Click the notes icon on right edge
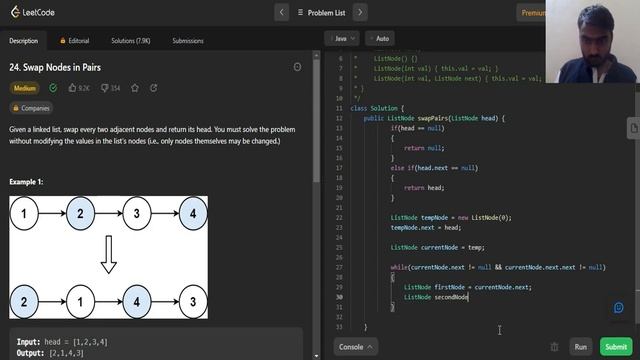640x360 pixels. pyautogui.click(x=633, y=128)
